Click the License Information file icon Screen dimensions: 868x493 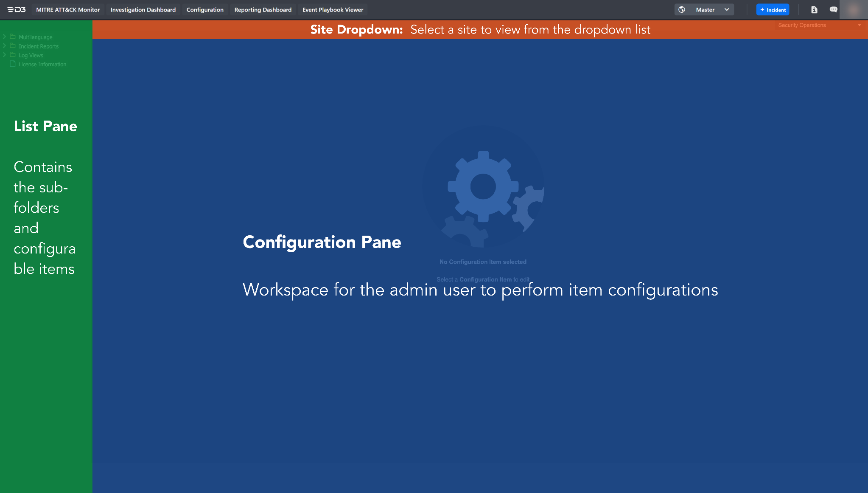(x=13, y=64)
